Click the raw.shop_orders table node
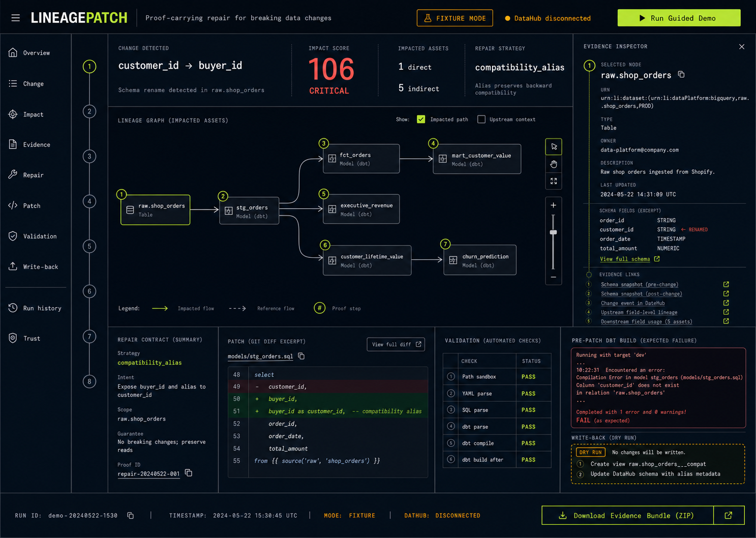 coord(156,210)
